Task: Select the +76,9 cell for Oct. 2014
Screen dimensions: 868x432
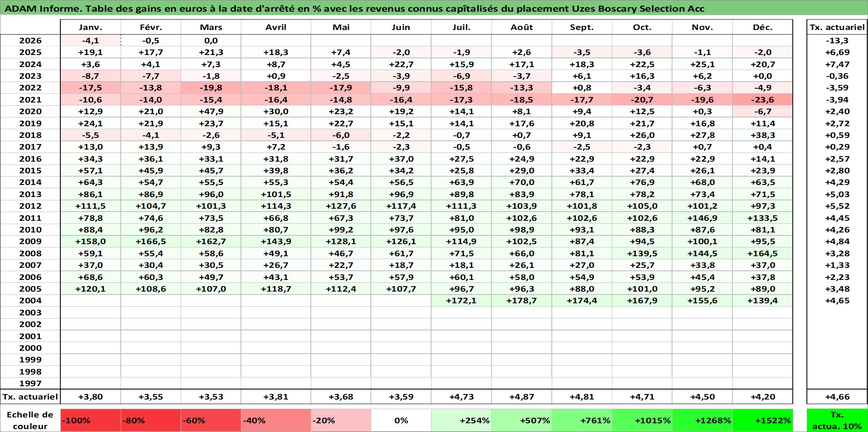Action: pyautogui.click(x=642, y=182)
